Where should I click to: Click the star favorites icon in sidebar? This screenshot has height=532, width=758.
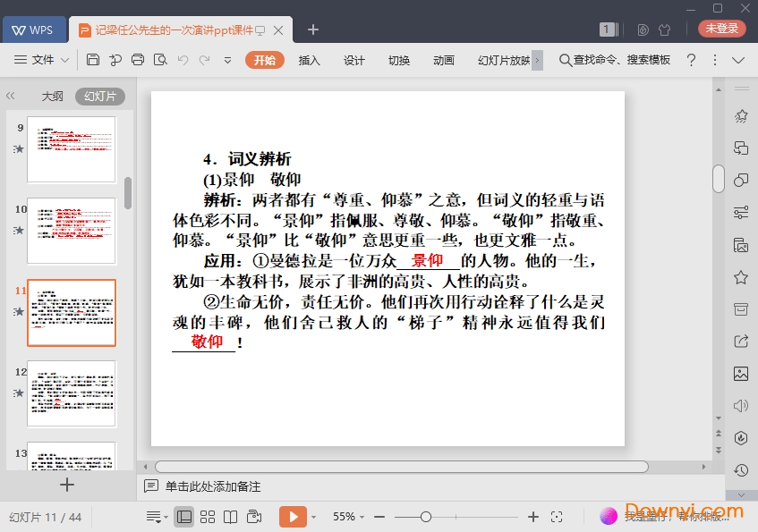741,277
